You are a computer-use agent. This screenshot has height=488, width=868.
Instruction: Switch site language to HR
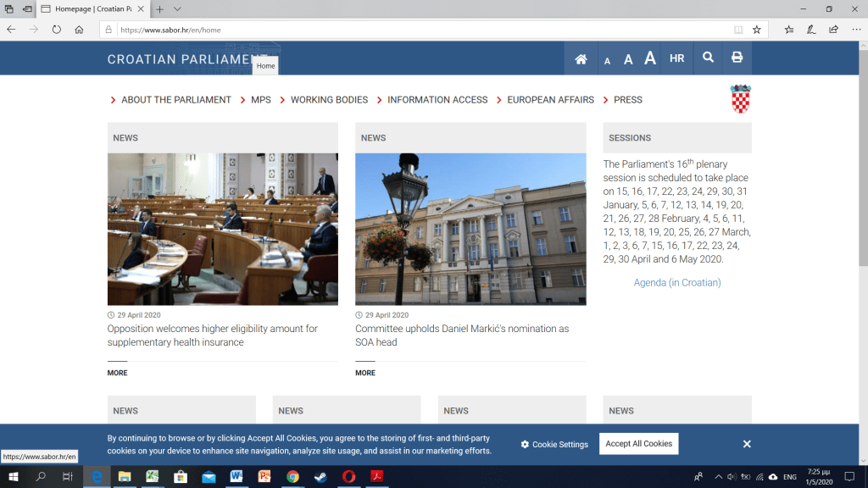pyautogui.click(x=676, y=58)
